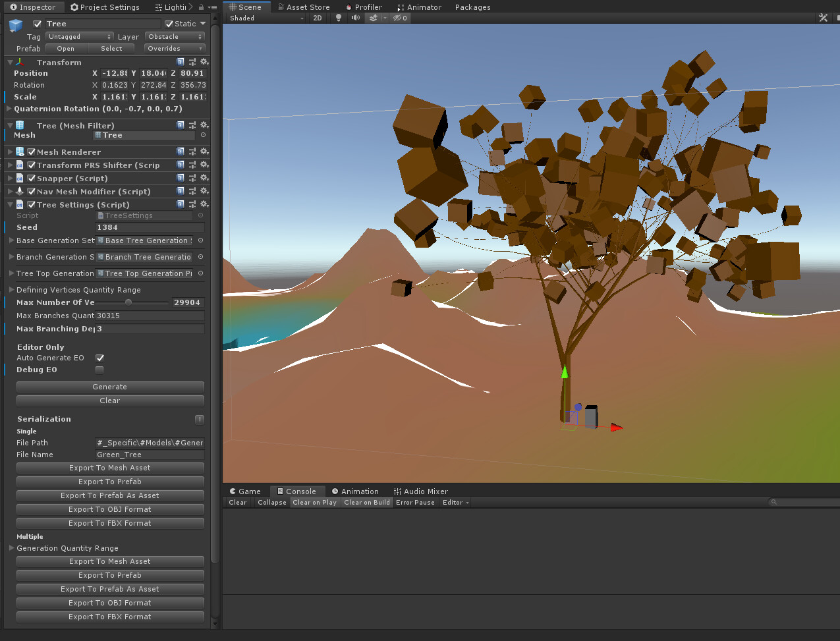Open the hidden objects count eye icon

(399, 18)
